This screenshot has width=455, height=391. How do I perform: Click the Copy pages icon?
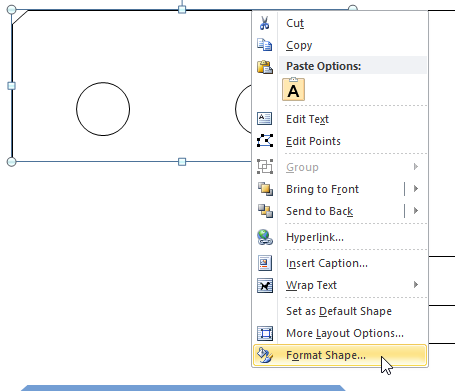click(x=265, y=45)
